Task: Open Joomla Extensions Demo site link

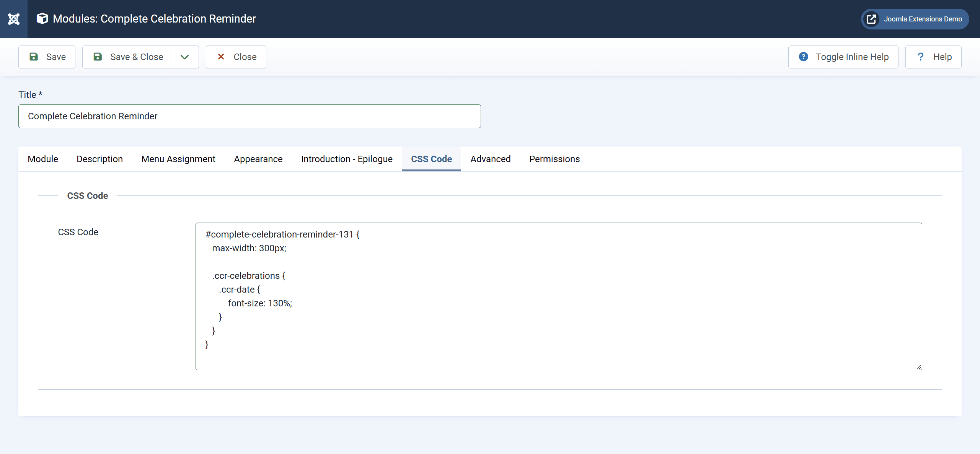Action: 915,19
